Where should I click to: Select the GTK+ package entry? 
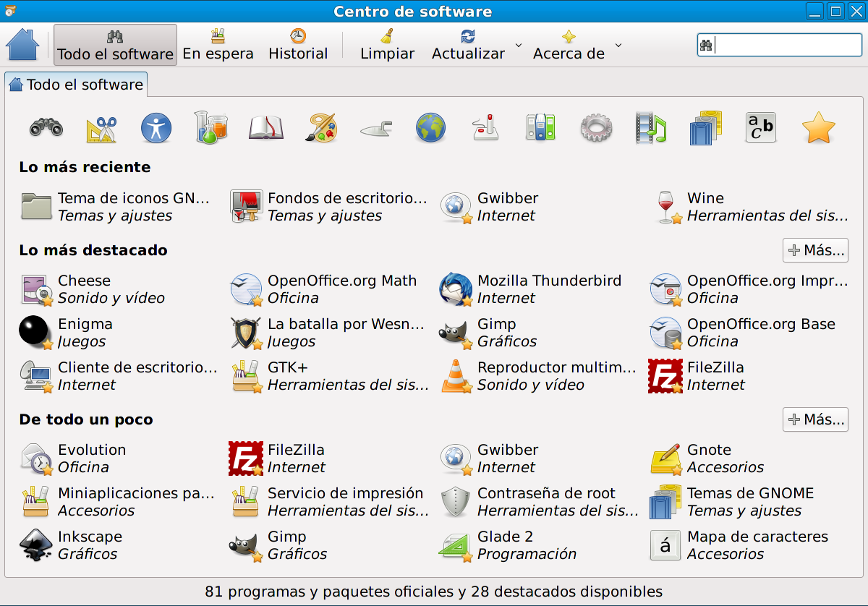pos(329,376)
